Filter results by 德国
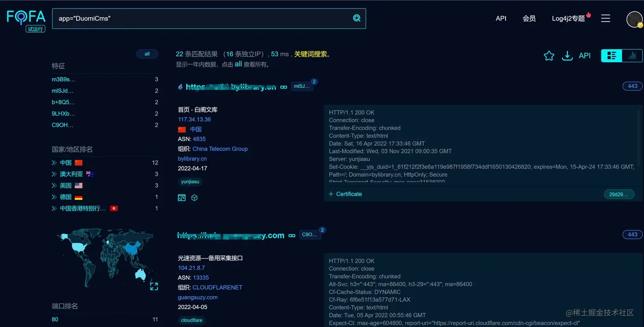 (x=66, y=197)
